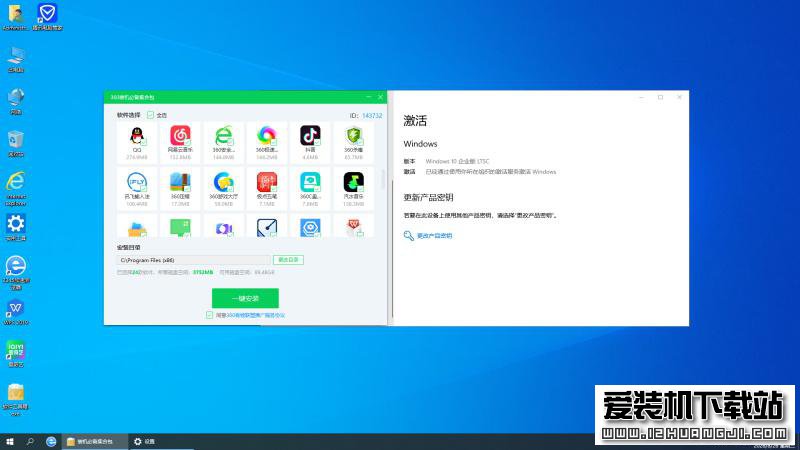This screenshot has height=450, width=800.
Task: Open the Windows Start menu
Action: 9,441
